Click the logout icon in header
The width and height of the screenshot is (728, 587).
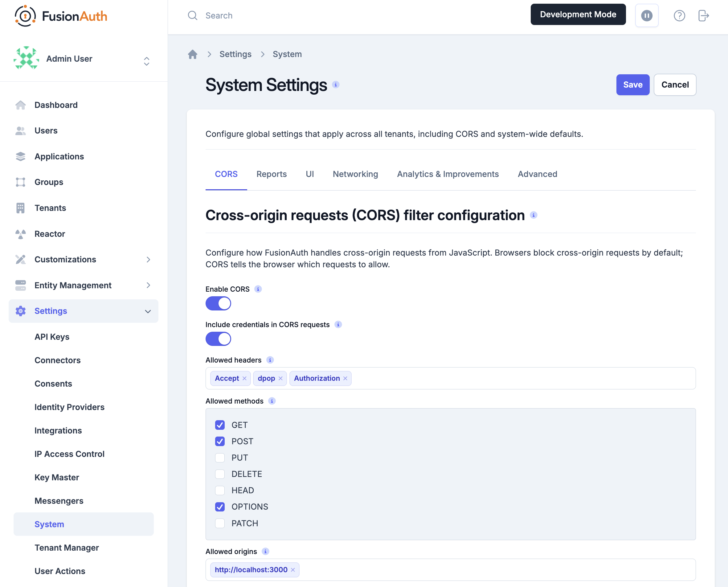[703, 15]
